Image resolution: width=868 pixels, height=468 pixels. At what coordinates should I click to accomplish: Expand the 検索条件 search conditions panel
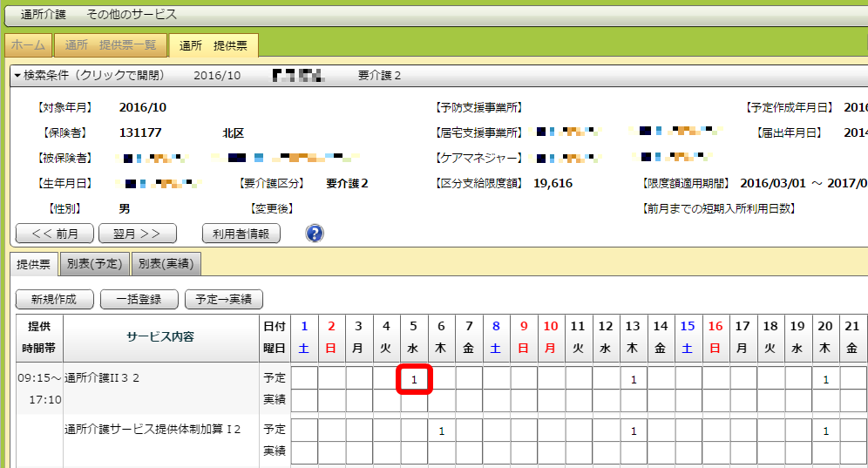pos(89,76)
